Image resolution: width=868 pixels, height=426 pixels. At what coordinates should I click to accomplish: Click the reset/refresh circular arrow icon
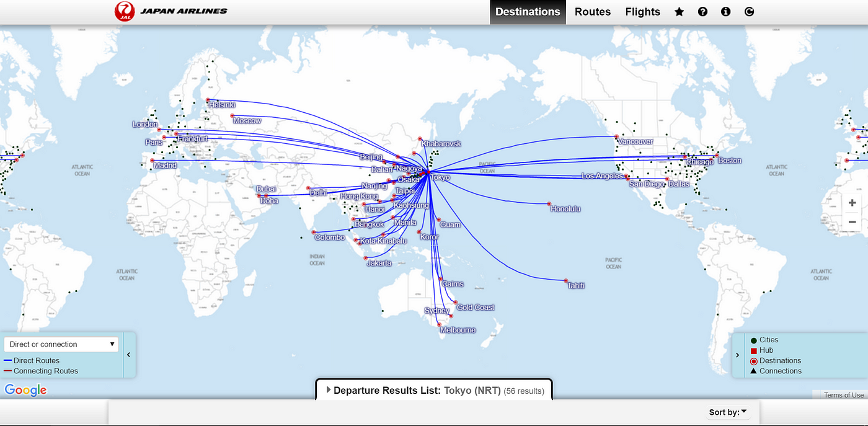pyautogui.click(x=749, y=12)
